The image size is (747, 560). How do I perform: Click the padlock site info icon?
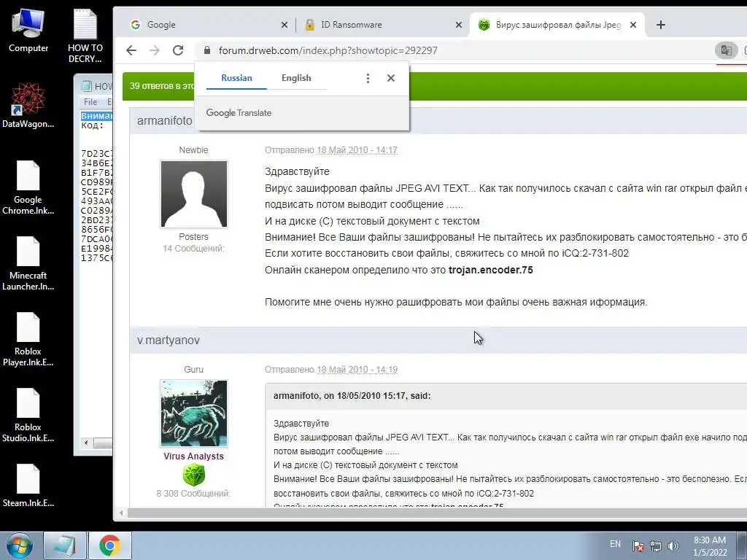(x=206, y=50)
